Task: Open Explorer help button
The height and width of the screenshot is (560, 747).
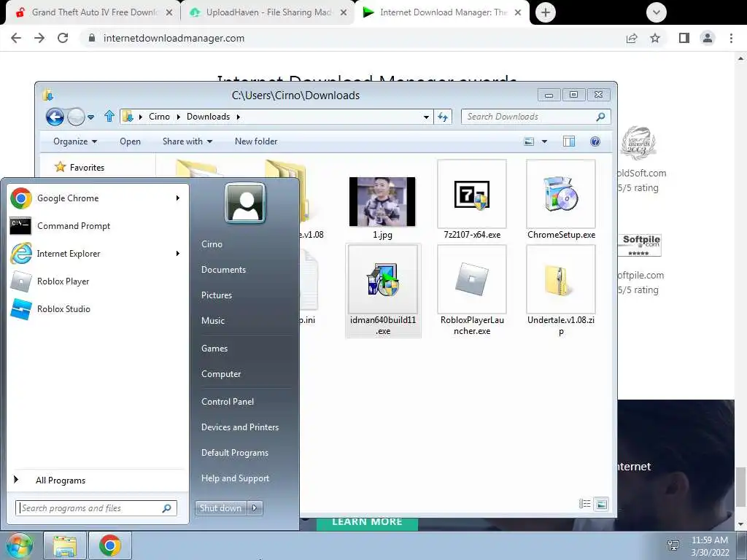Action: click(x=595, y=141)
